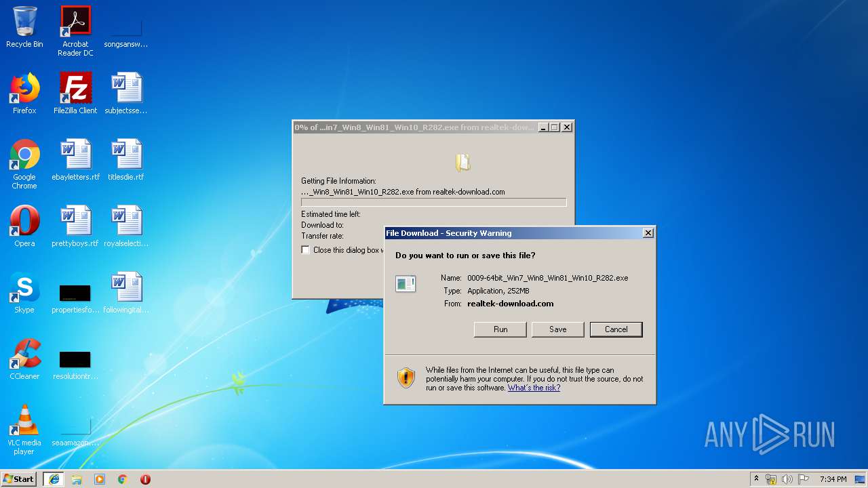This screenshot has height=488, width=868.
Task: Open the Start menu
Action: (19, 479)
